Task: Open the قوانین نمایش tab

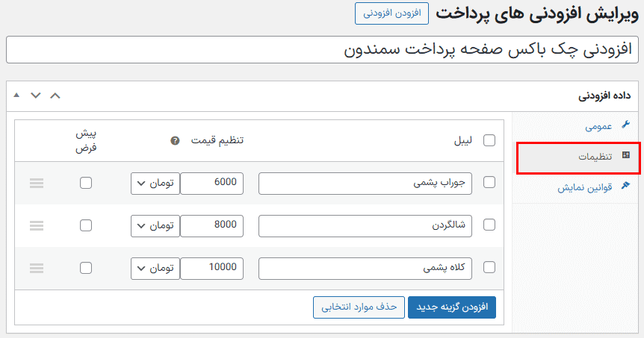Action: point(577,188)
